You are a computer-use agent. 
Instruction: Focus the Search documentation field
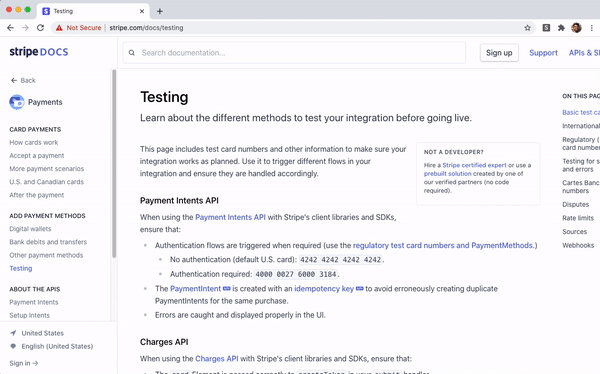294,53
